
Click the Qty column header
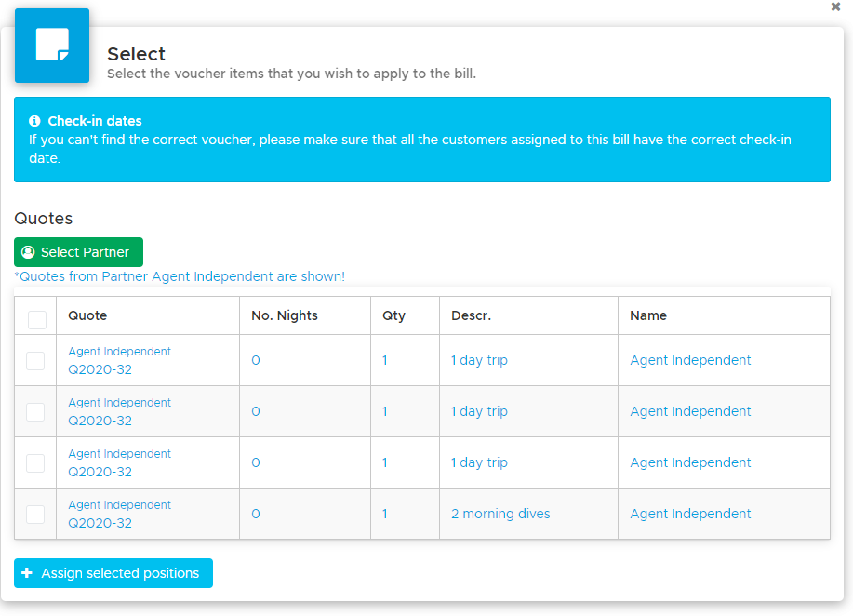point(393,315)
